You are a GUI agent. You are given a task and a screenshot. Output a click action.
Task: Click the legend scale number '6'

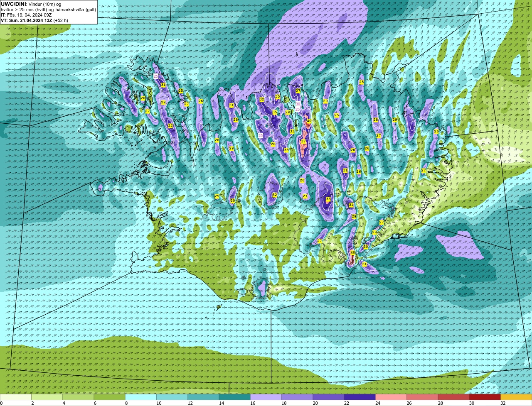(95, 403)
